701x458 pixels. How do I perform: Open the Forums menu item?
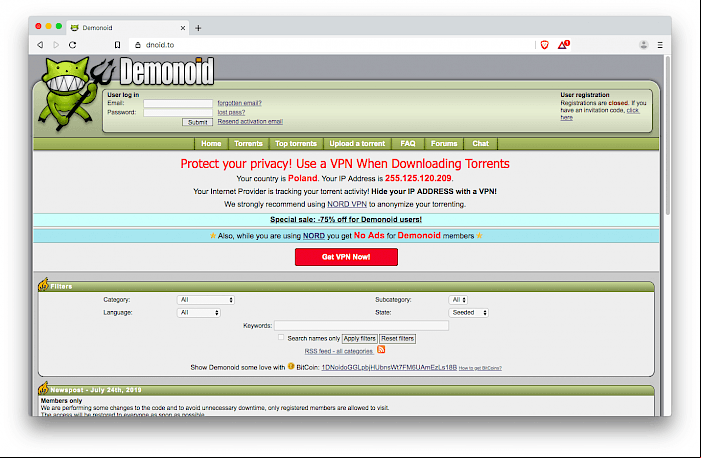click(444, 144)
